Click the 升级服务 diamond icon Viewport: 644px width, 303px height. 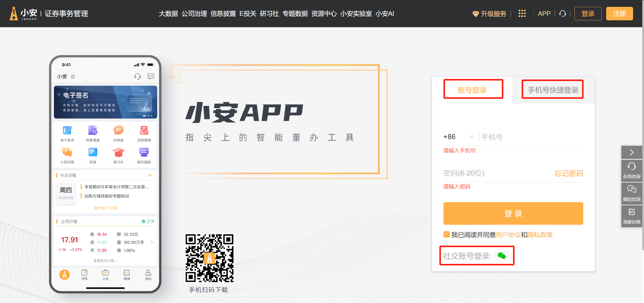pos(475,14)
